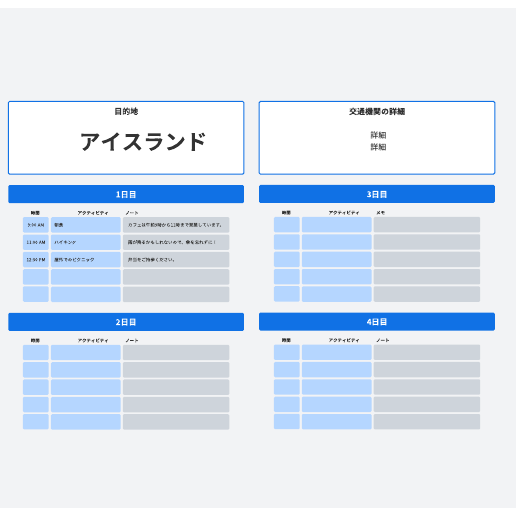Click first empty time cell under 2日目
516x516 pixels.
pyautogui.click(x=36, y=353)
